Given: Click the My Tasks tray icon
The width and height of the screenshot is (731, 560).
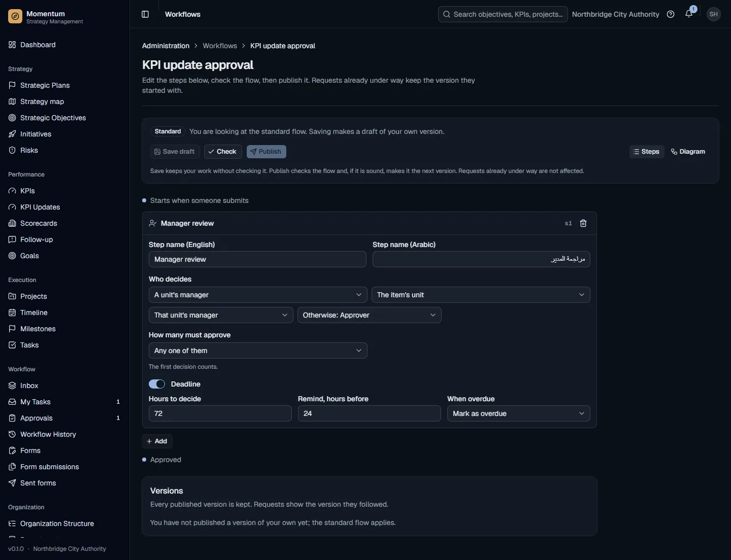Looking at the screenshot, I should click(x=12, y=402).
